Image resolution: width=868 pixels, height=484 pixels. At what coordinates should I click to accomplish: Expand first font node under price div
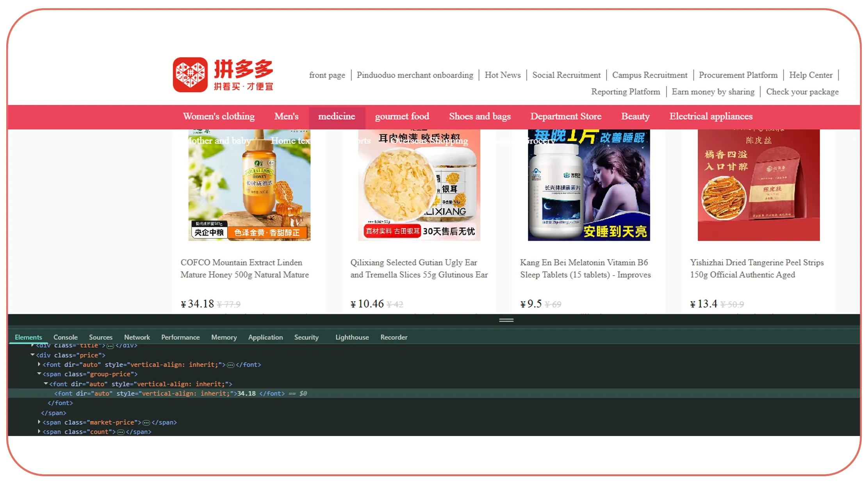coord(39,364)
